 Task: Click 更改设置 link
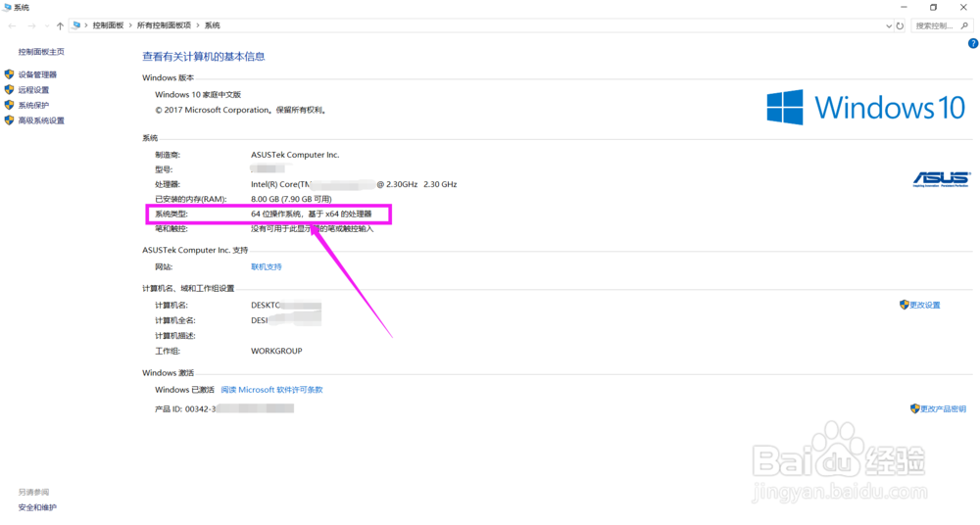(x=925, y=305)
